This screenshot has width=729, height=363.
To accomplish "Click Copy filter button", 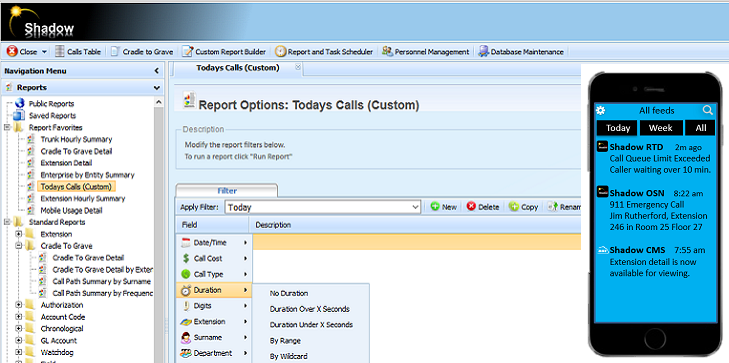I will click(524, 207).
